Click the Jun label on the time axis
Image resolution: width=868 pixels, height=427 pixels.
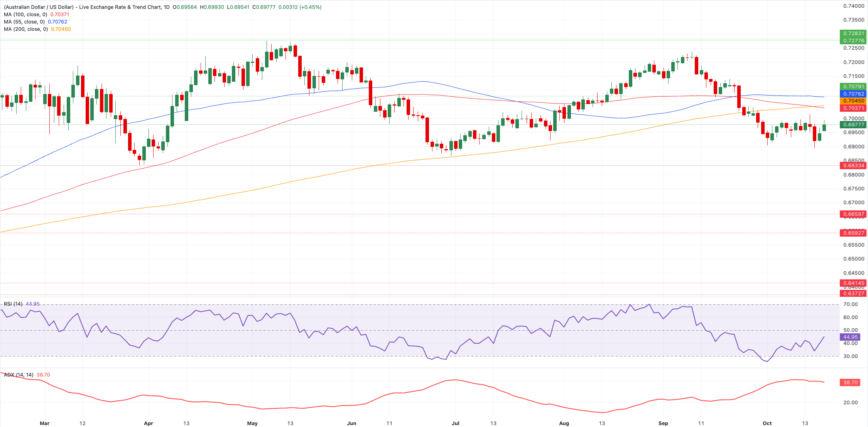point(351,423)
